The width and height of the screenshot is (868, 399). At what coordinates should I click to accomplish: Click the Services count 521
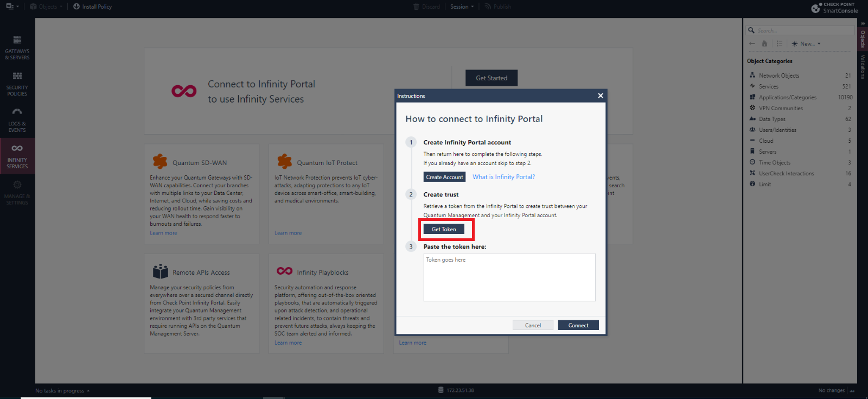pyautogui.click(x=846, y=86)
